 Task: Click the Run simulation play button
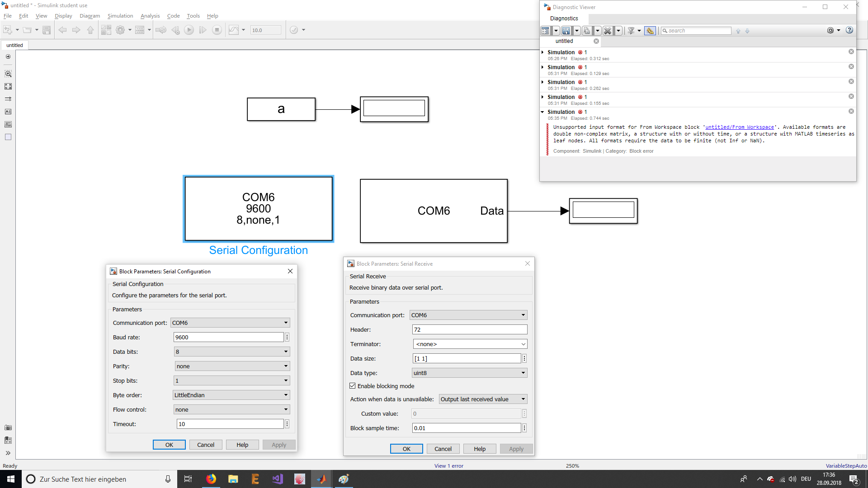189,30
